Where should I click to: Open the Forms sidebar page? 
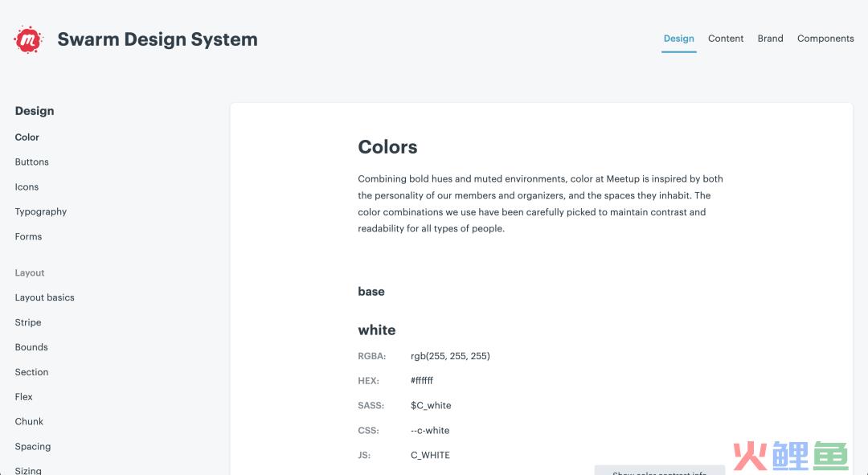(28, 236)
